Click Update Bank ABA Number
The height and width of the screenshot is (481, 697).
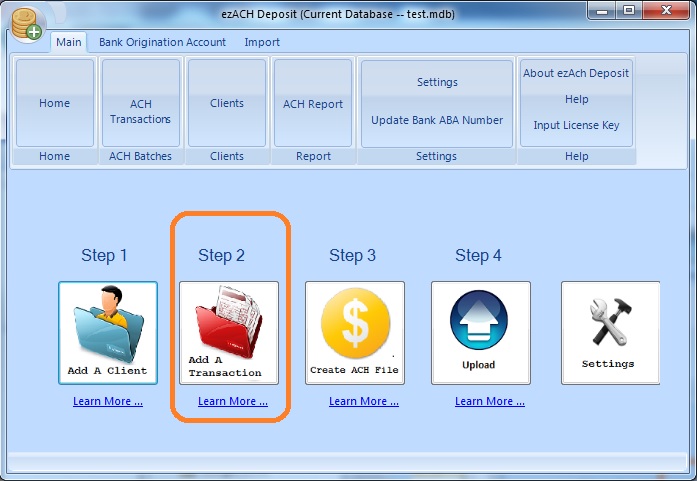click(x=437, y=121)
